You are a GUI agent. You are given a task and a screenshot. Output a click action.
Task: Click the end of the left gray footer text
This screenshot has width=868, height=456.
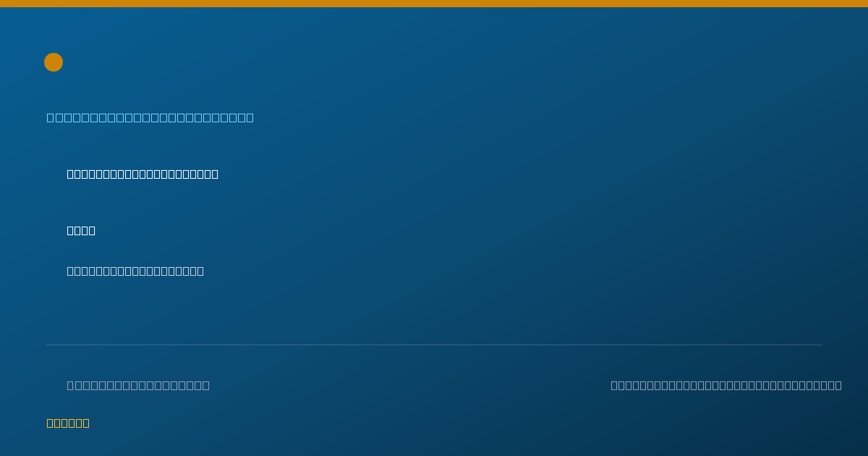206,385
